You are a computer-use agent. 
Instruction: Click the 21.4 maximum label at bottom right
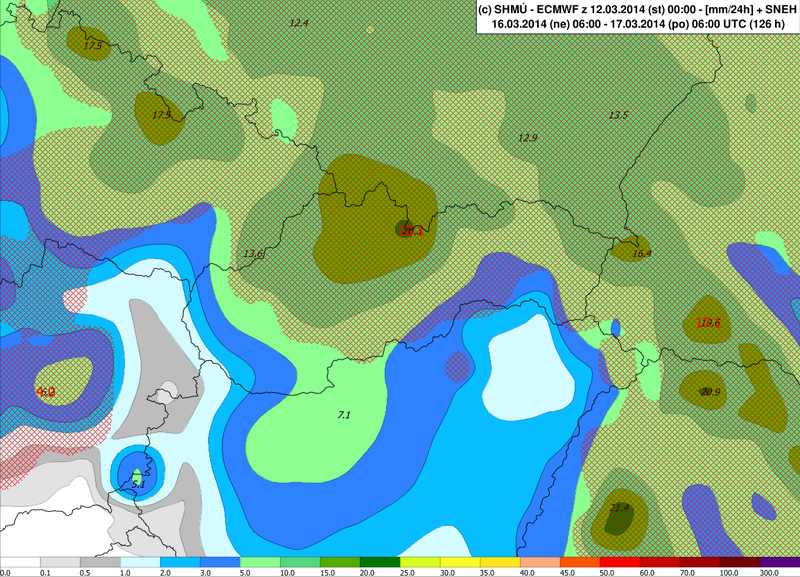coord(619,508)
